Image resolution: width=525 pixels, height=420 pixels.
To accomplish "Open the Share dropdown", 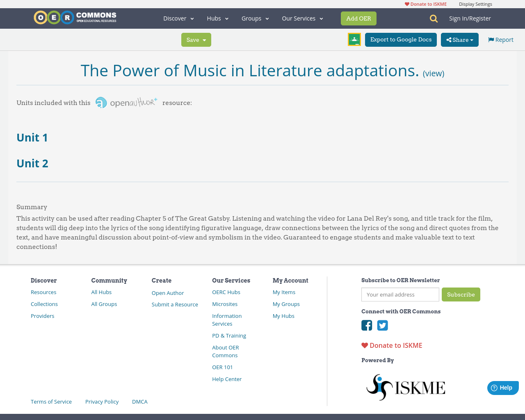I will pos(459,39).
